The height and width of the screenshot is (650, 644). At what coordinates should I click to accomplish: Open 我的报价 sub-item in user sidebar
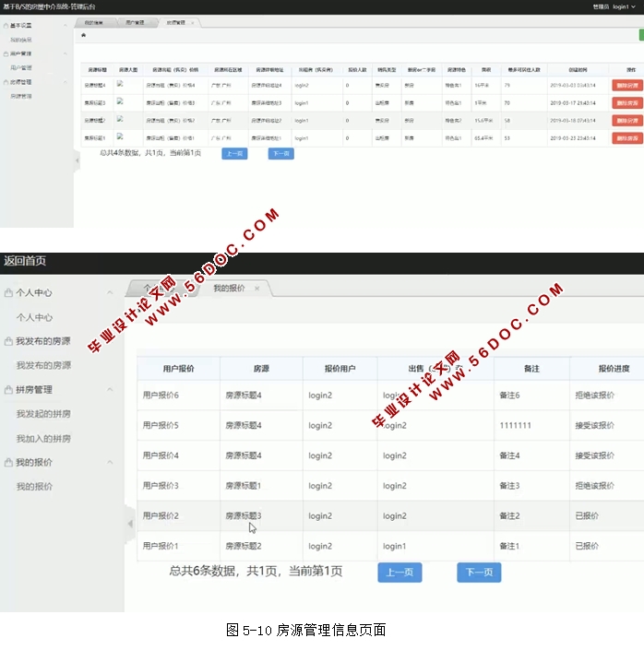coord(34,487)
